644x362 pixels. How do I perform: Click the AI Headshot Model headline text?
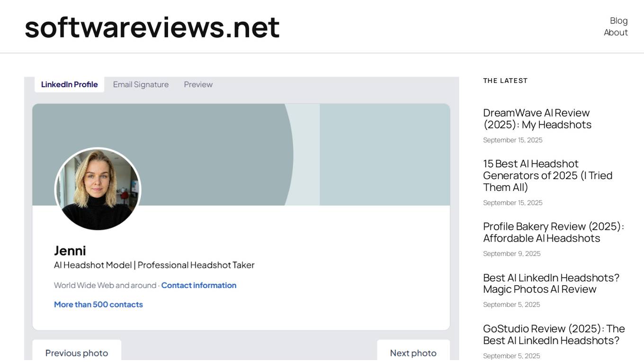point(154,265)
